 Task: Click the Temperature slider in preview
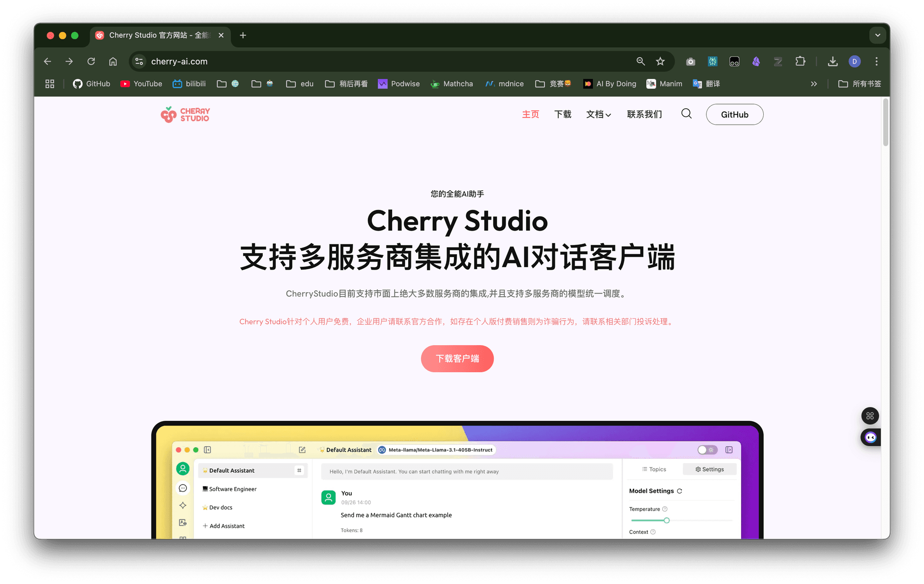point(681,520)
